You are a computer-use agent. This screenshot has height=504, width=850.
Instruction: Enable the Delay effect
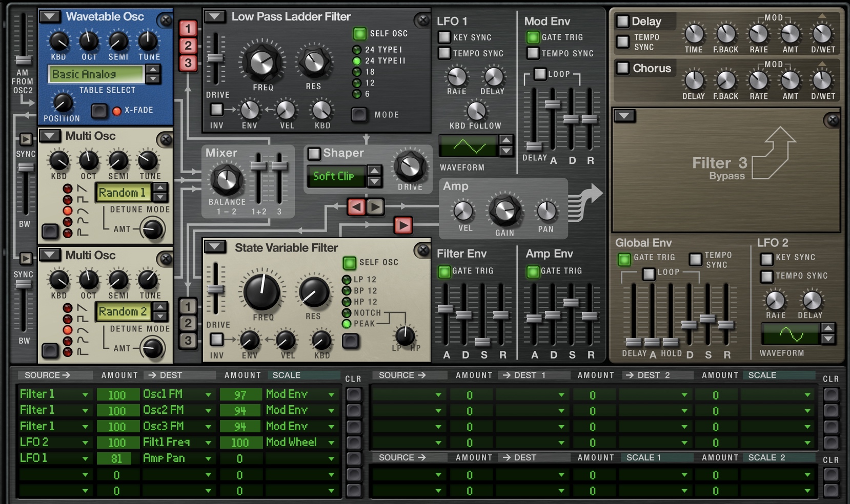pyautogui.click(x=622, y=21)
